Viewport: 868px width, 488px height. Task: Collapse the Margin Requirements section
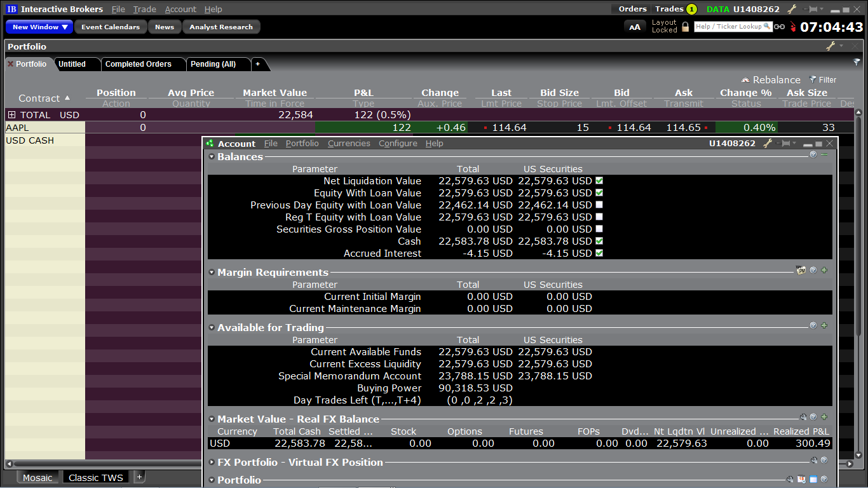[x=212, y=272]
